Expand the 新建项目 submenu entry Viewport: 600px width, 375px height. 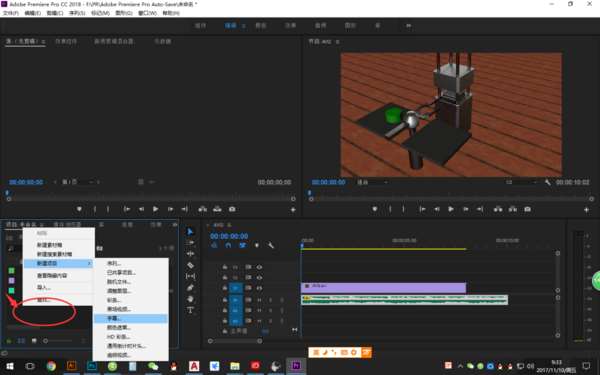click(x=58, y=263)
